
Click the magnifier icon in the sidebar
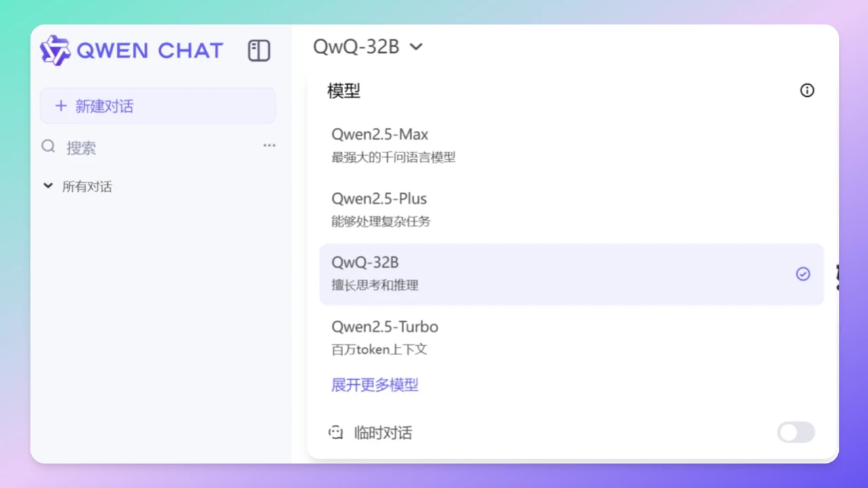pyautogui.click(x=48, y=146)
